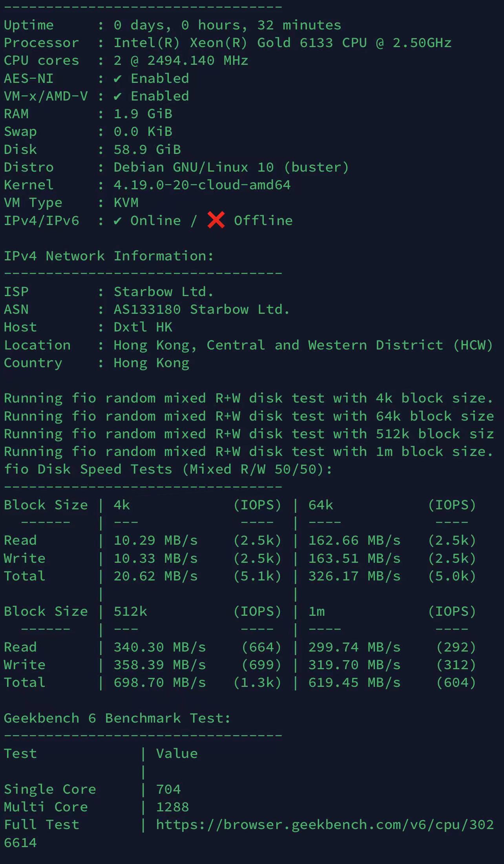Click the AS133180 Starbow Ltd. ASN text
This screenshot has width=504, height=864.
pos(201,309)
